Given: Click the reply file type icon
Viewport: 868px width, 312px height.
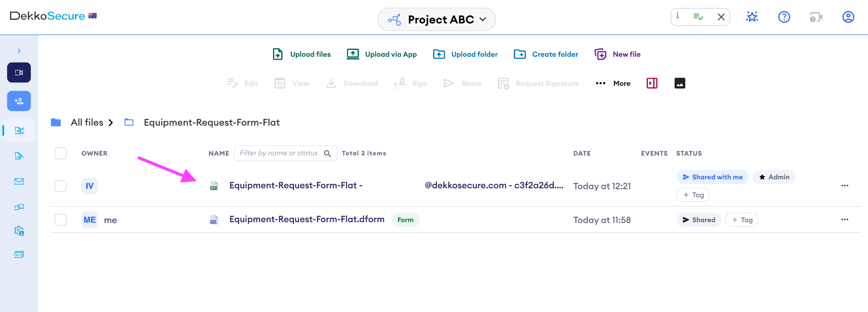Looking at the screenshot, I should (214, 186).
